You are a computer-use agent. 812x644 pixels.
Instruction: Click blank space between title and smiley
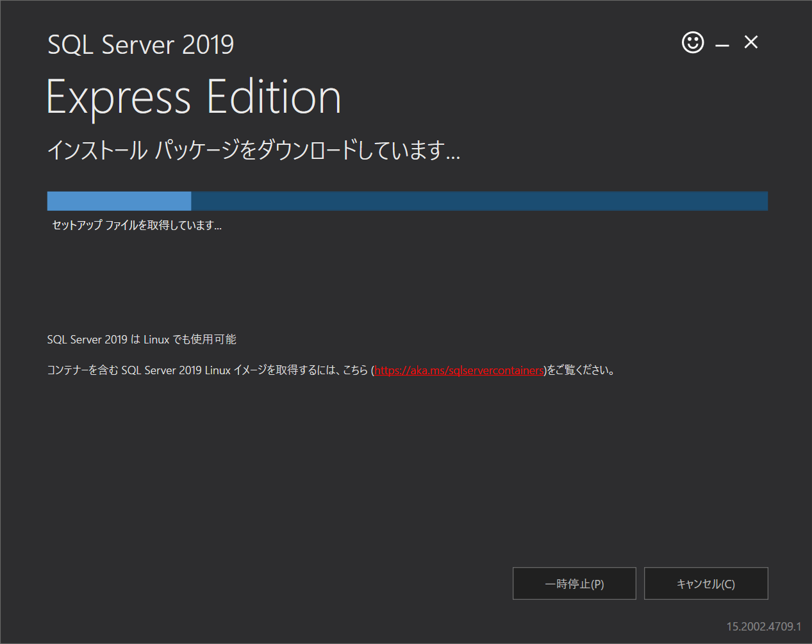[455, 44]
